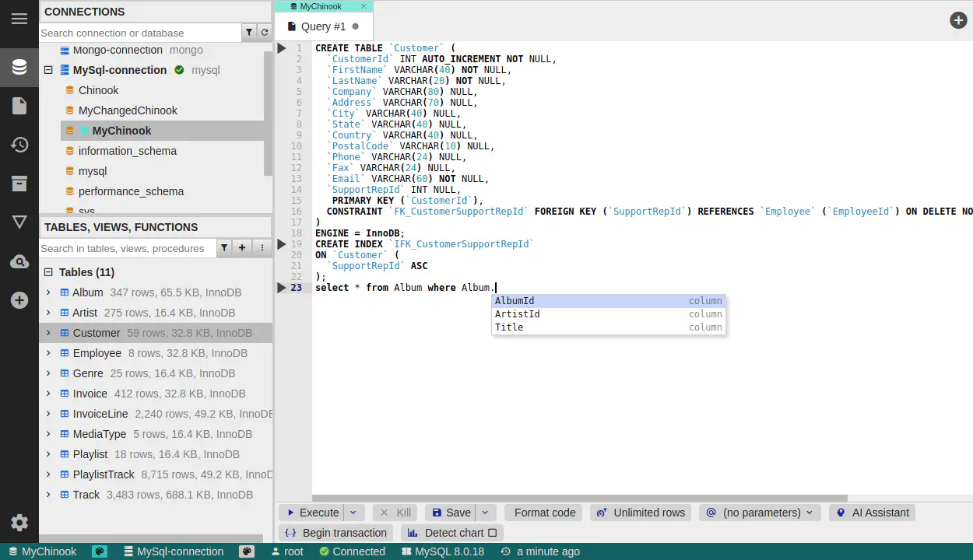
Task: Click the color palette icon beside MyChinook
Action: pos(100,551)
